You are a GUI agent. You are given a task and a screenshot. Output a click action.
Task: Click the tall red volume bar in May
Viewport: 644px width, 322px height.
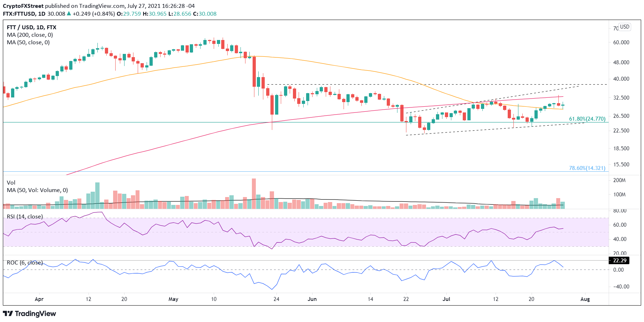coord(254,193)
